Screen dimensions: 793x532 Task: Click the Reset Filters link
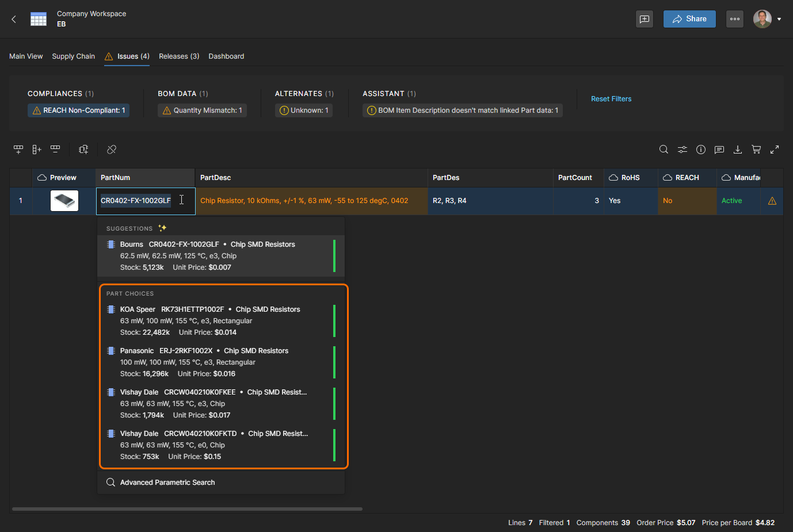click(611, 99)
